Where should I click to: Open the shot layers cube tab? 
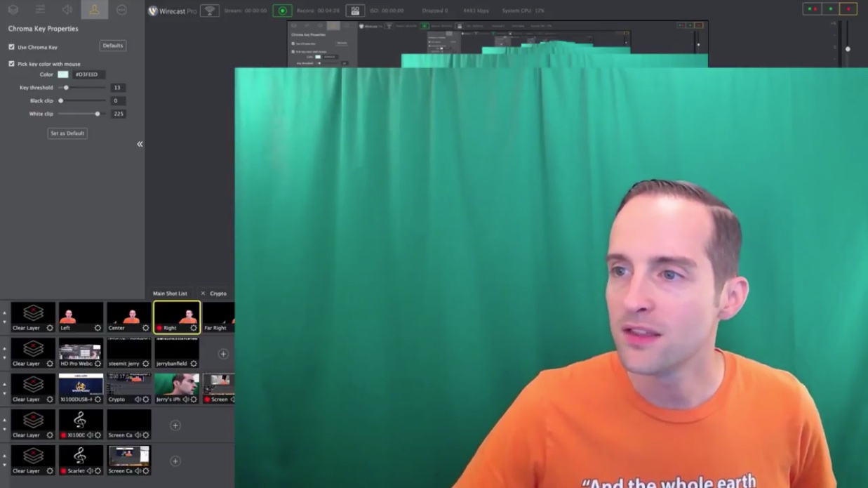coord(13,10)
